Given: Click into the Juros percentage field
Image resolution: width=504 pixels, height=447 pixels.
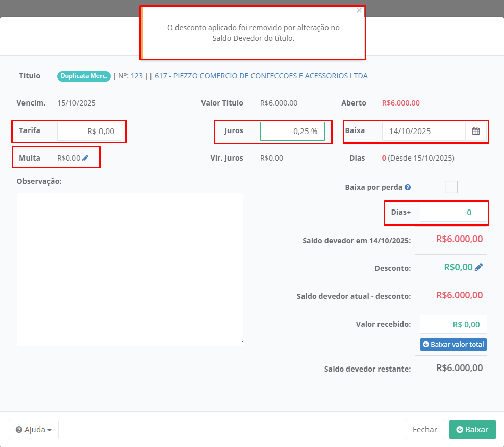Looking at the screenshot, I should [x=292, y=131].
